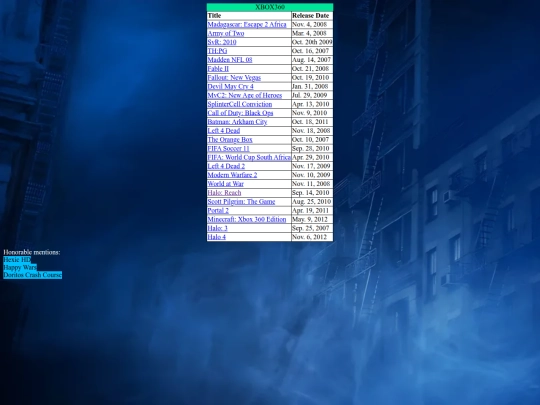This screenshot has height=405, width=540.
Task: Click the Devil May Cry 4 link
Action: click(230, 86)
